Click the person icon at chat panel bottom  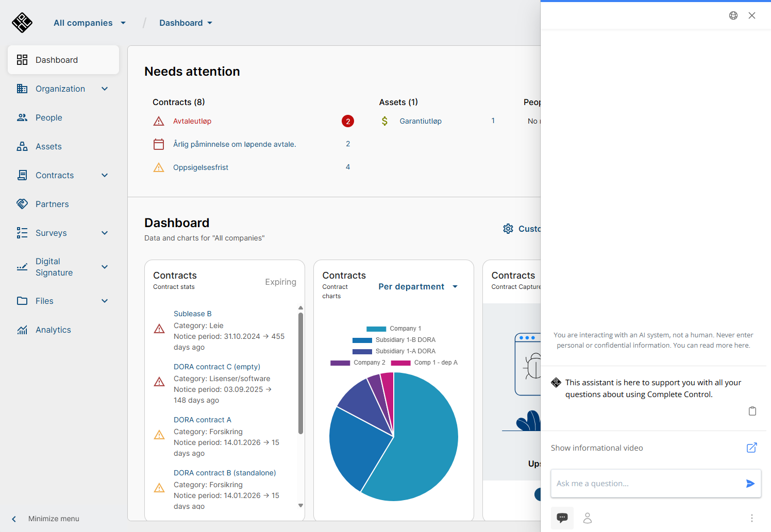click(x=587, y=518)
